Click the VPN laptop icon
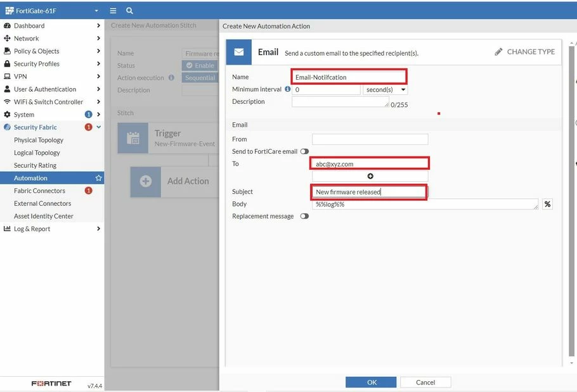 (x=7, y=77)
